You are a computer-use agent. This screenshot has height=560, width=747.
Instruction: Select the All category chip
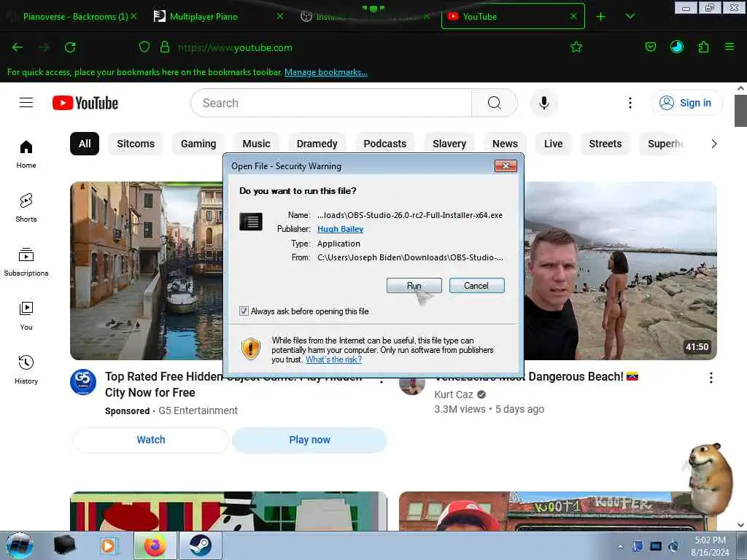tap(85, 144)
